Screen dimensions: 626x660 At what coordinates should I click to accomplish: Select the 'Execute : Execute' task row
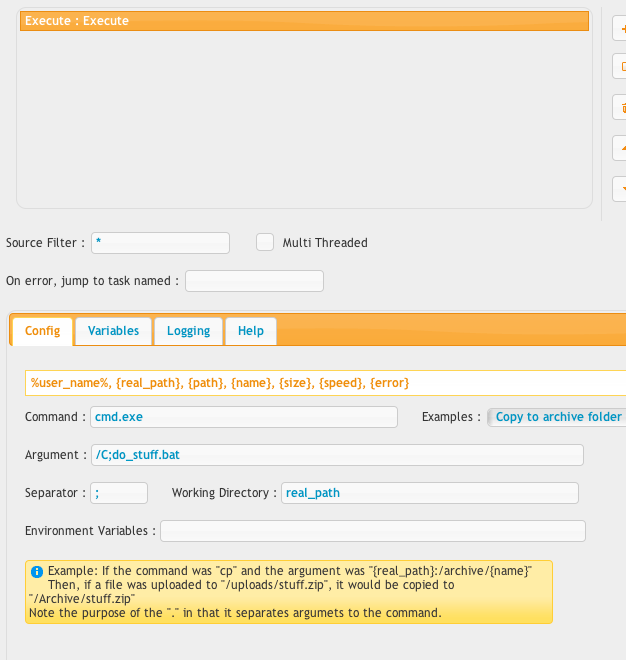tap(304, 21)
